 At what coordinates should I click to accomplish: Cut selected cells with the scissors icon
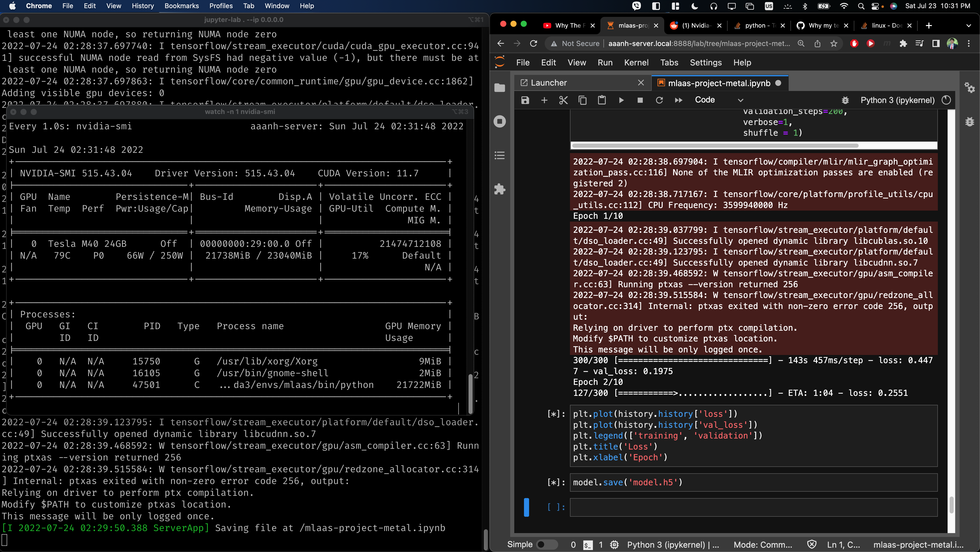pos(563,100)
